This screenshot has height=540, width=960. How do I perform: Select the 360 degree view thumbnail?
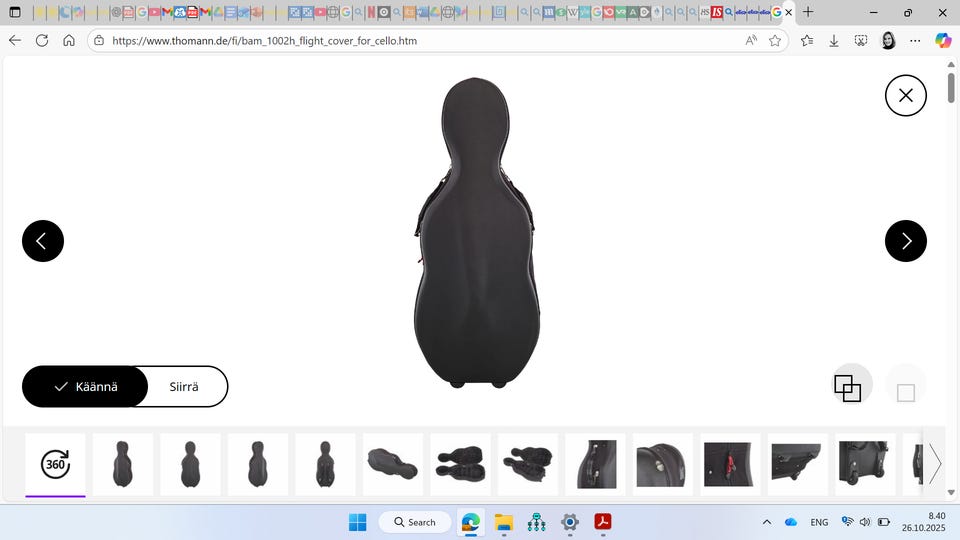[56, 464]
